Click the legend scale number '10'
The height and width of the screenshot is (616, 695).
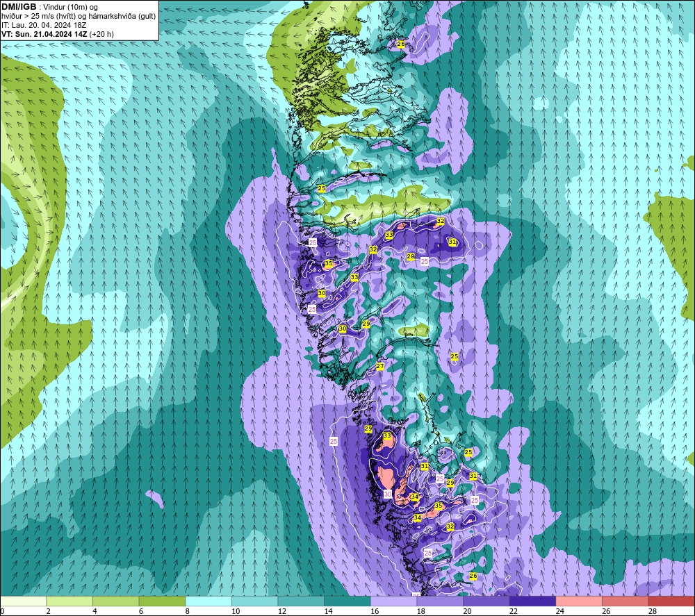click(236, 611)
